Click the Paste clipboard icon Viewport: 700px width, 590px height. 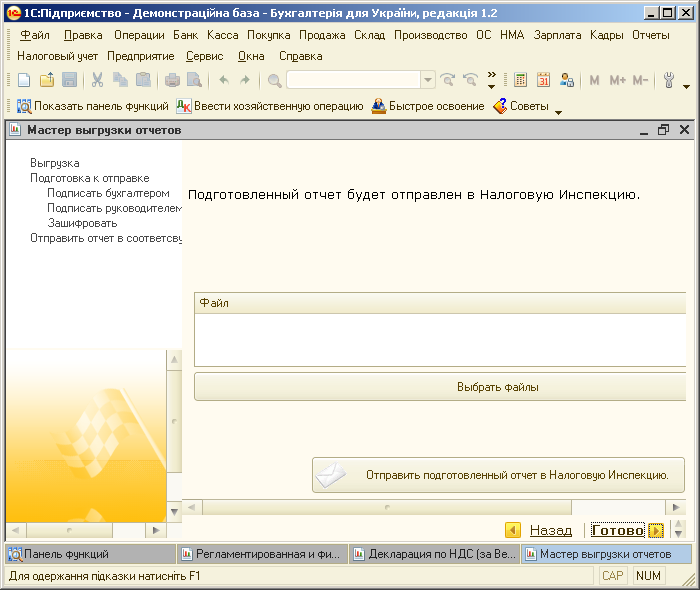[x=143, y=80]
